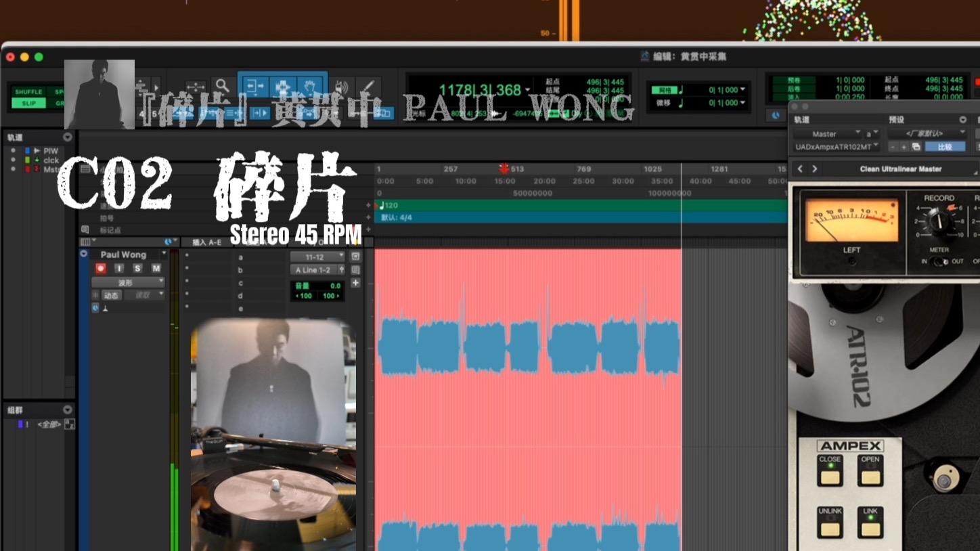
Task: Toggle visibility dot of clck track in track list
Action: (13, 160)
